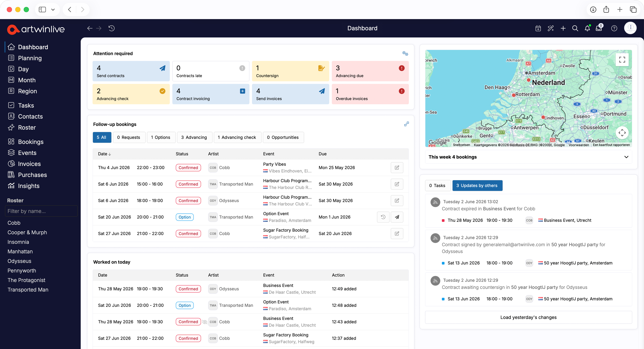Click Load yesterday's changes button
Image resolution: width=644 pixels, height=349 pixels.
528,317
